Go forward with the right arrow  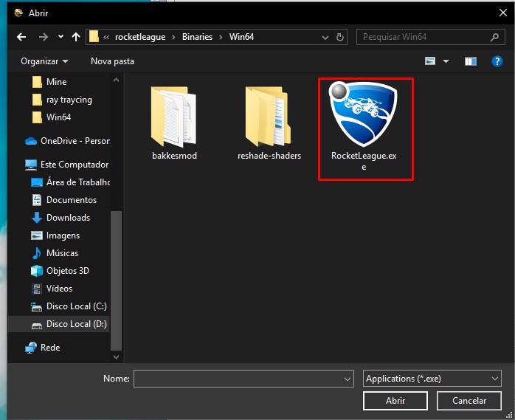tap(43, 37)
